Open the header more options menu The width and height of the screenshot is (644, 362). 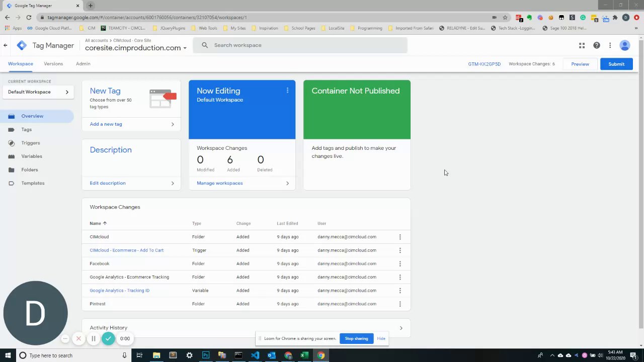pos(610,45)
